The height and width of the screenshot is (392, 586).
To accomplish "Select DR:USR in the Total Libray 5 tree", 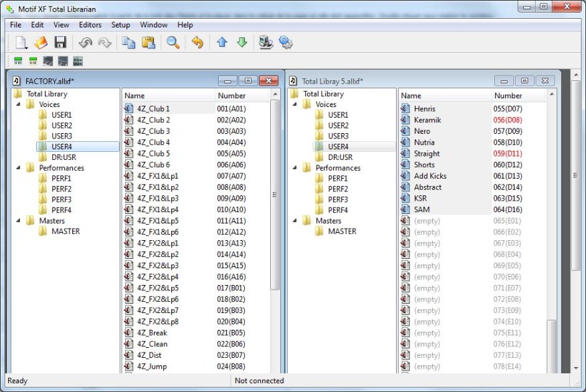I will [340, 157].
